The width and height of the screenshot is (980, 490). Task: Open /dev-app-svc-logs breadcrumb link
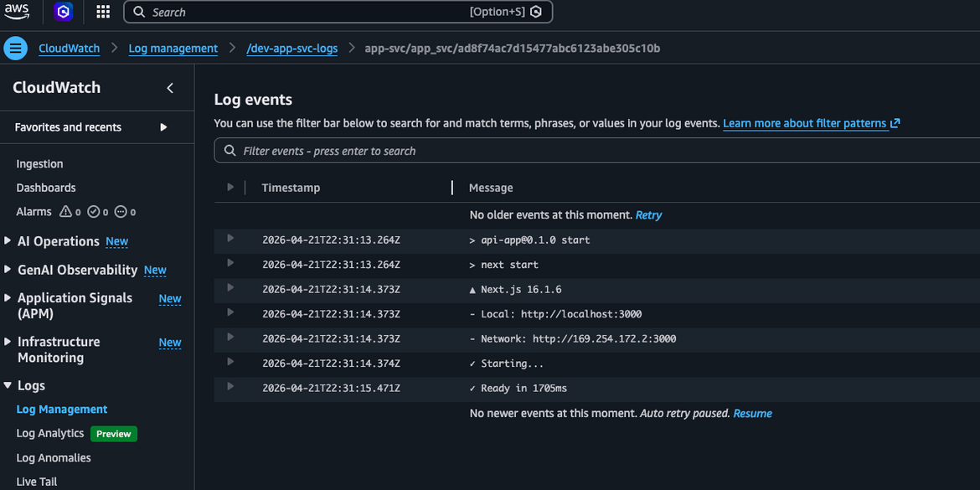291,48
